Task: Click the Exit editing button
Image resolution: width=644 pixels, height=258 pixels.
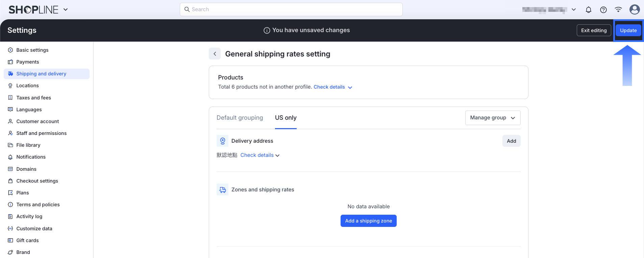Action: tap(593, 30)
